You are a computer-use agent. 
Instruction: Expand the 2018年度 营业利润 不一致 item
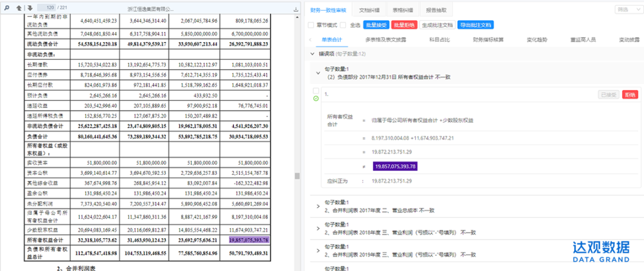pyautogui.click(x=316, y=226)
